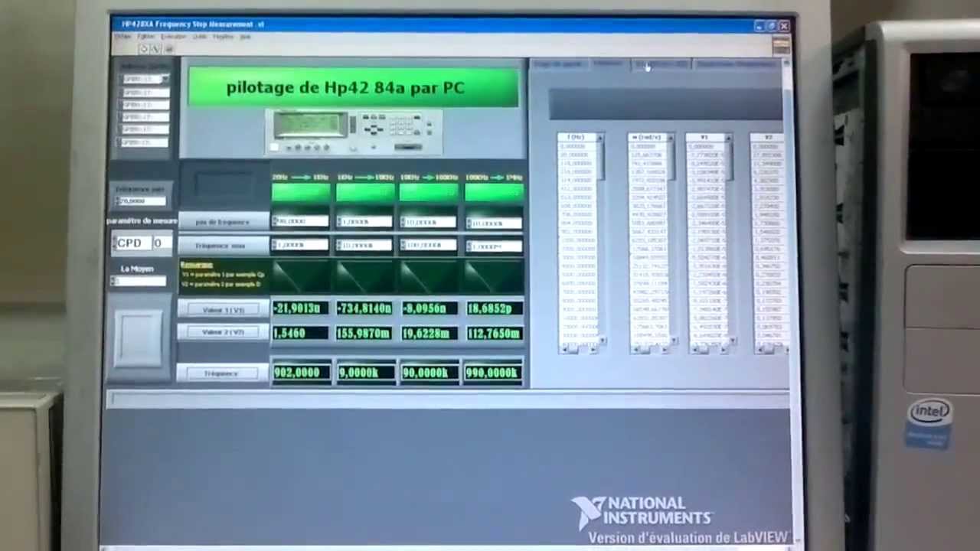Open the Outils menu
Image resolution: width=980 pixels, height=551 pixels.
click(x=200, y=36)
